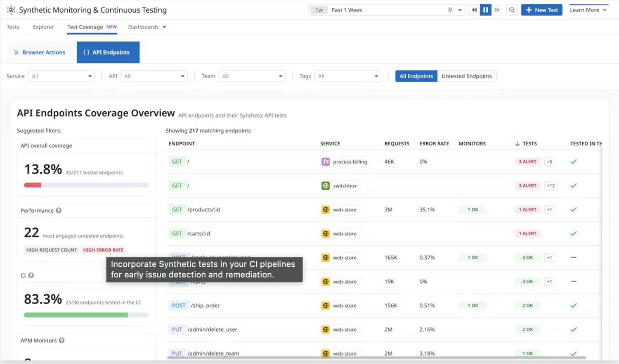The width and height of the screenshot is (619, 364).
Task: Open the Tags filter dropdown
Action: [347, 76]
